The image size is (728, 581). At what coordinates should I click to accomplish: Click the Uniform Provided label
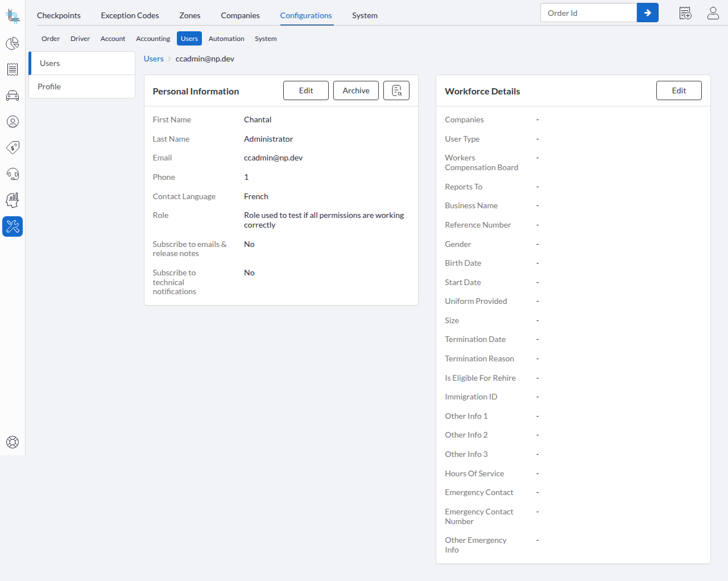[476, 301]
